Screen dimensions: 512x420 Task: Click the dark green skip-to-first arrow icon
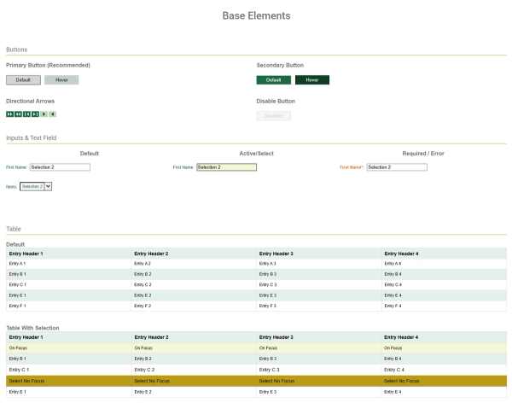point(26,114)
